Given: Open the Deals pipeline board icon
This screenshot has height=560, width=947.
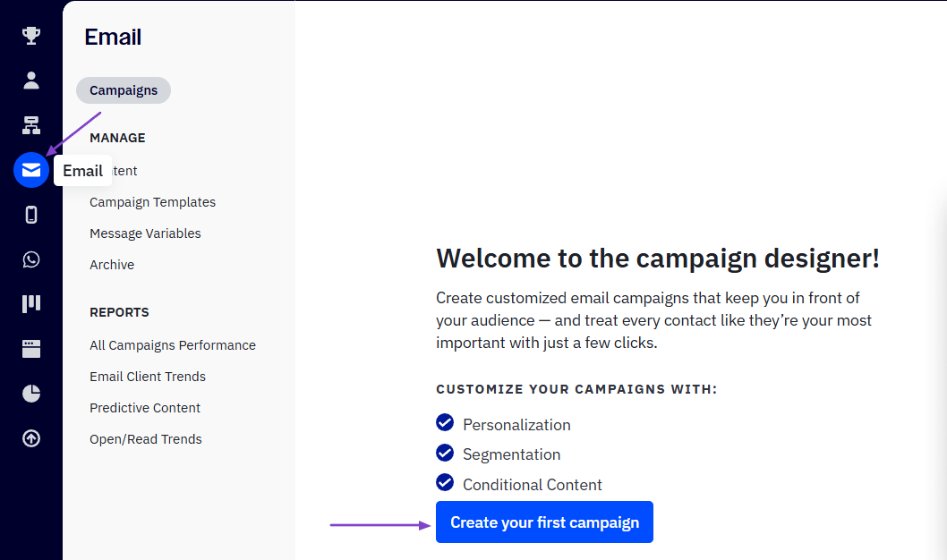Looking at the screenshot, I should pyautogui.click(x=31, y=303).
